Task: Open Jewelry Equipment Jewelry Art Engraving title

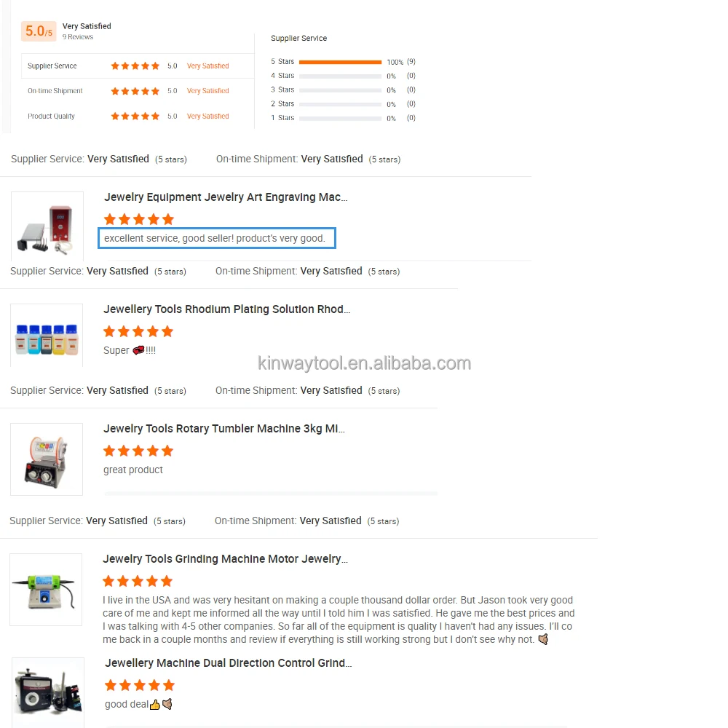Action: coord(226,197)
